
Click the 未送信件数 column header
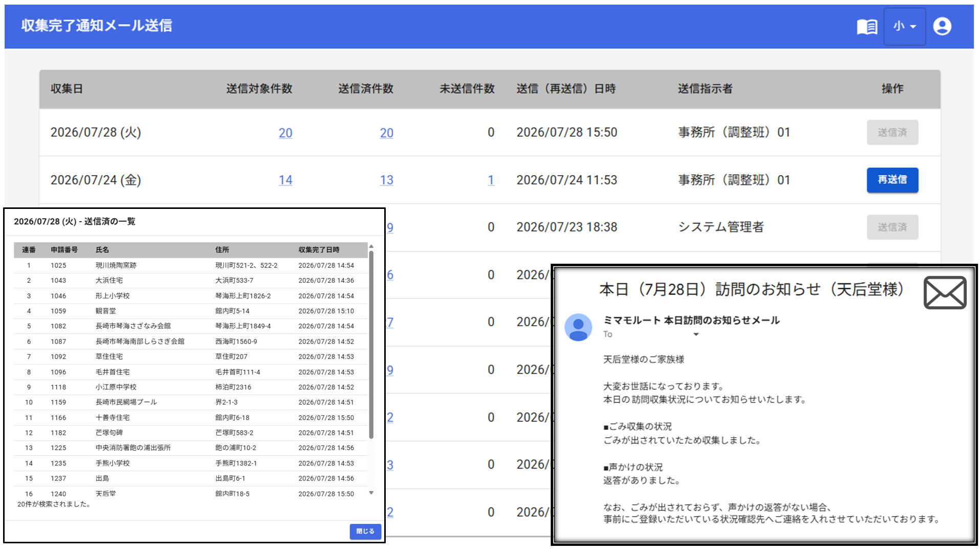click(x=467, y=89)
